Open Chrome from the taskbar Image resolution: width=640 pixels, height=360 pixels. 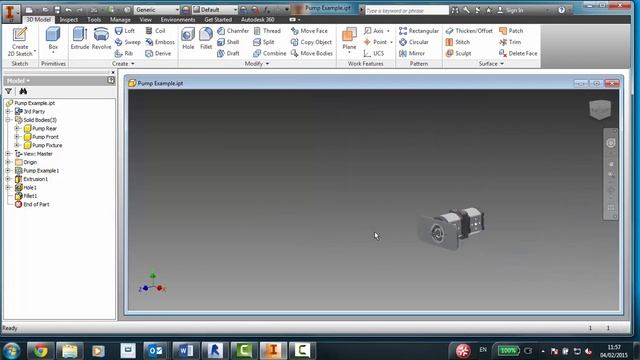coord(40,351)
